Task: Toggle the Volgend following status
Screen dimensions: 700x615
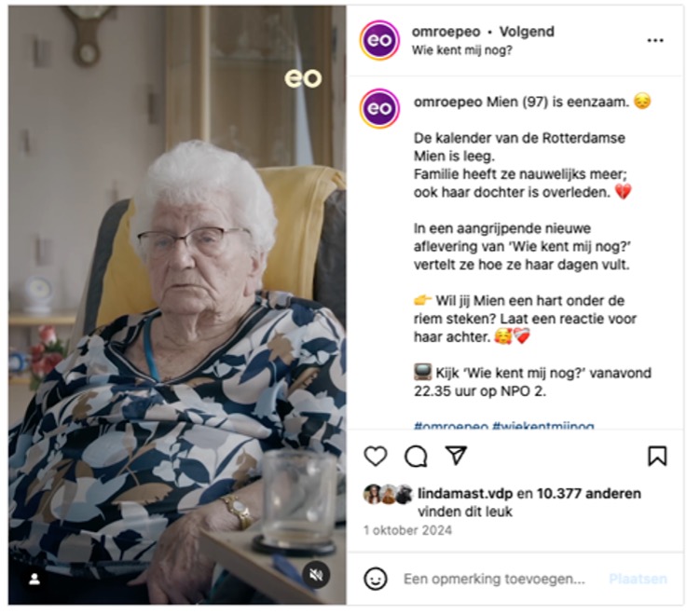Action: click(x=527, y=32)
